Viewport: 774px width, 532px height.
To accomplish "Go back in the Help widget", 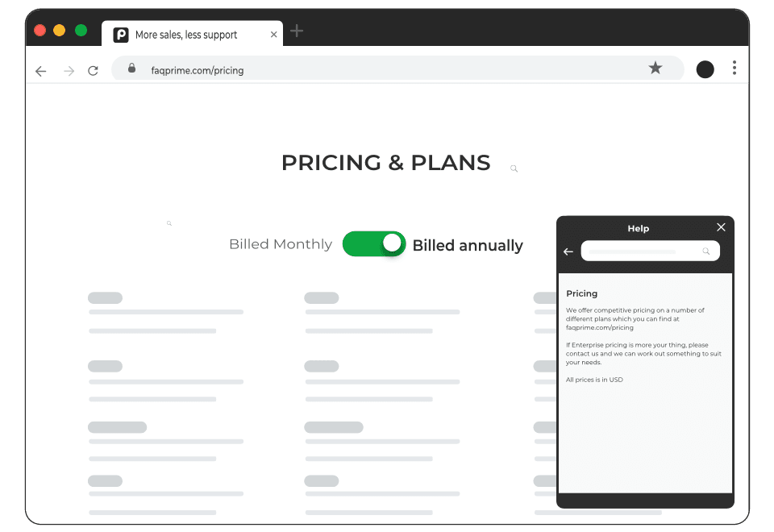I will pos(568,251).
